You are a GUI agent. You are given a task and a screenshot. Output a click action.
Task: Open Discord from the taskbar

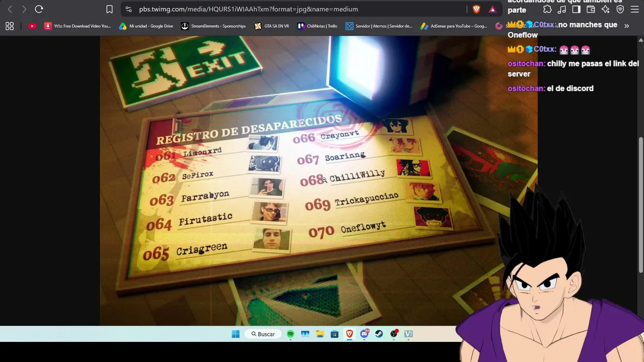(x=364, y=334)
